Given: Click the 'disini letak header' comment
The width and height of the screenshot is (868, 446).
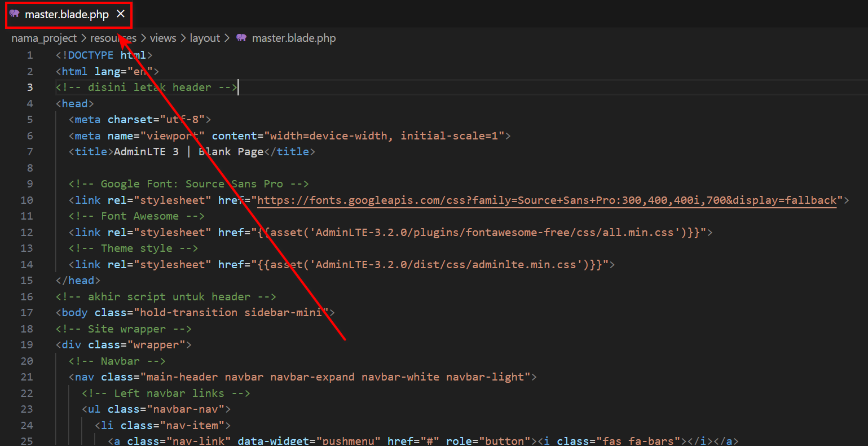Looking at the screenshot, I should coord(147,88).
